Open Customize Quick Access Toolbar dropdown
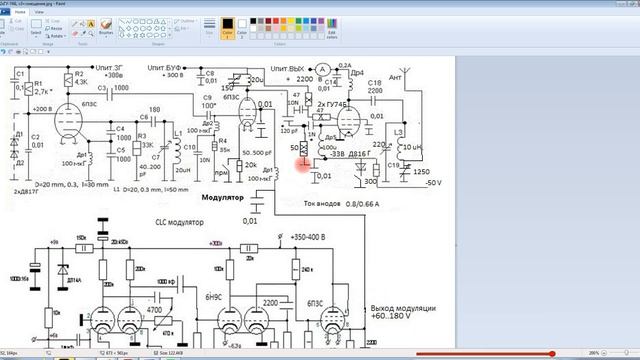The image size is (640, 360). click(48, 52)
